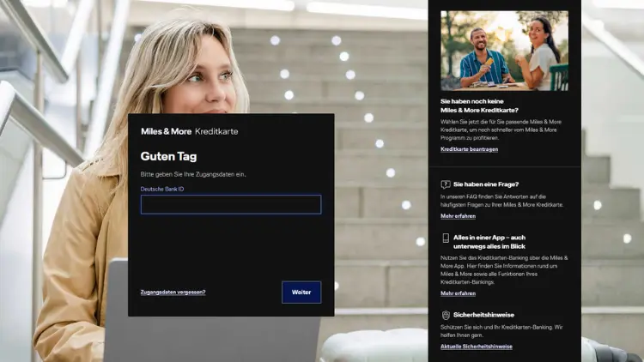Click the Sicherheitshinweise heading
Screen dimensions: 644x362
click(483, 315)
